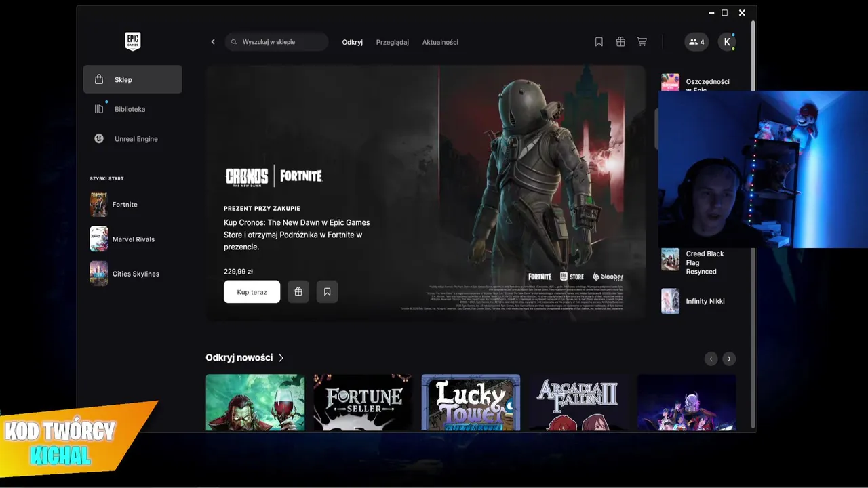Open the gift icon in header
868x488 pixels.
(620, 42)
